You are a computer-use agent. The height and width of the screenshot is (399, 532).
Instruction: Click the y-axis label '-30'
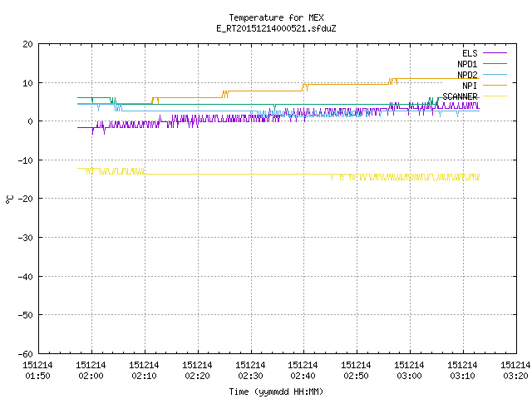point(26,238)
